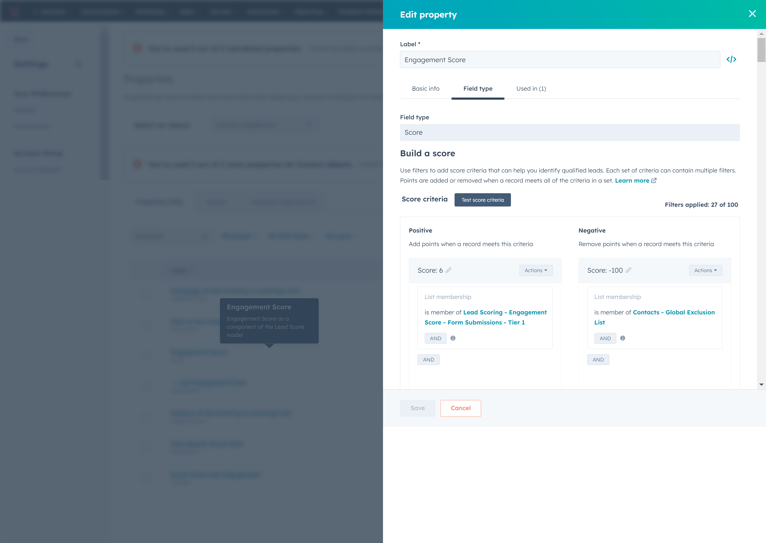Edit the Score: 6 pencil icon
766x543 pixels.
point(448,270)
